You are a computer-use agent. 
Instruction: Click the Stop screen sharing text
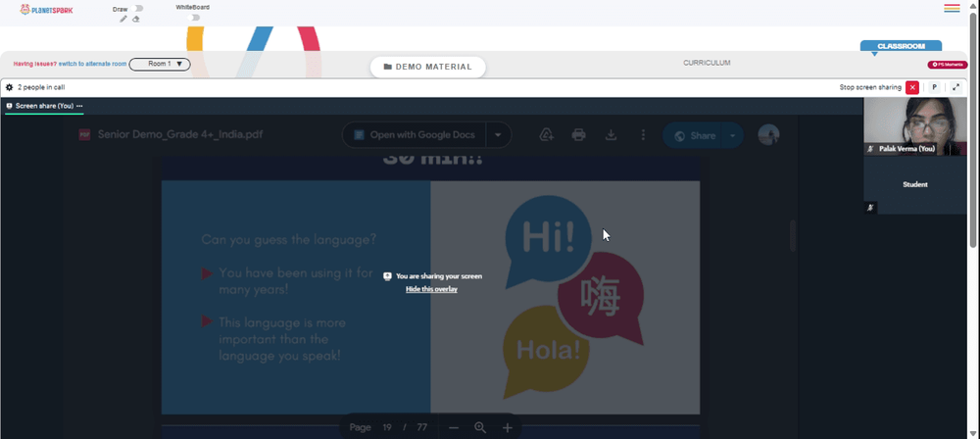870,87
